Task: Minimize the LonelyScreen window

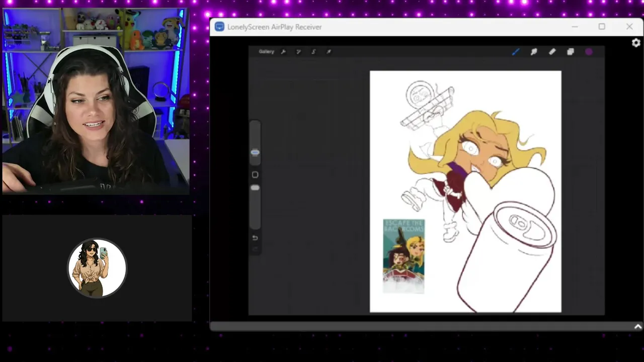Action: (x=575, y=27)
